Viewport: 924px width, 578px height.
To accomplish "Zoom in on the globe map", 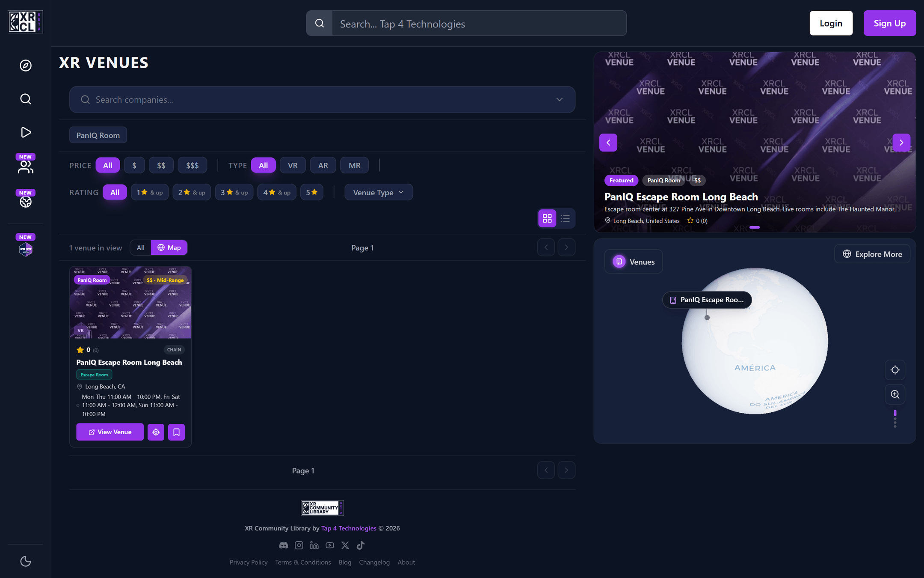I will tap(895, 394).
